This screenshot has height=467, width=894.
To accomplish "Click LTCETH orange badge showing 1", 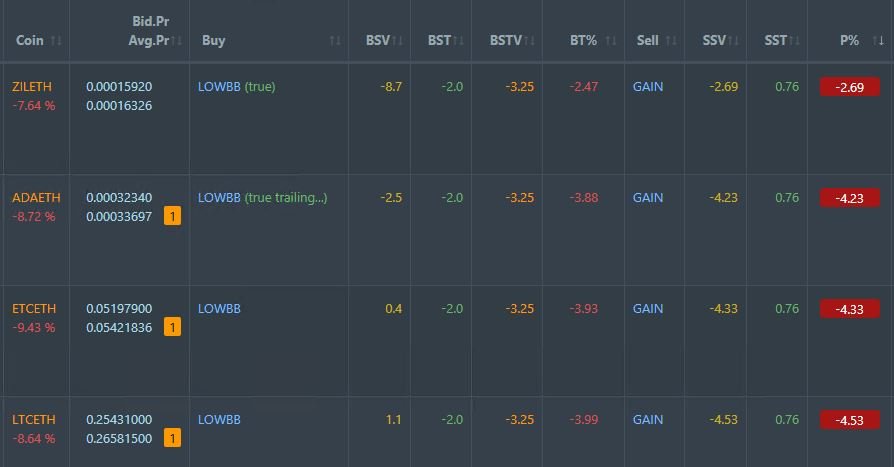I will click(x=172, y=438).
